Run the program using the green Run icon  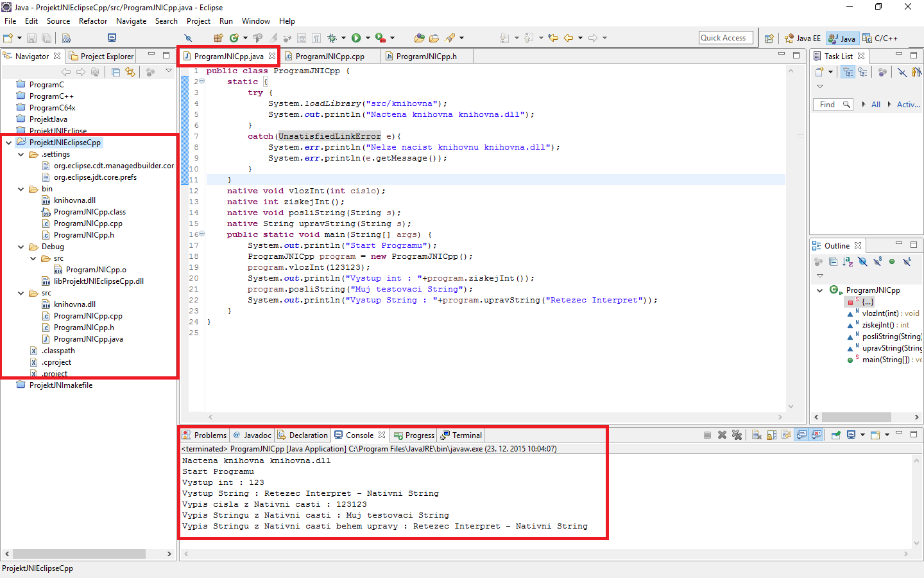[357, 38]
